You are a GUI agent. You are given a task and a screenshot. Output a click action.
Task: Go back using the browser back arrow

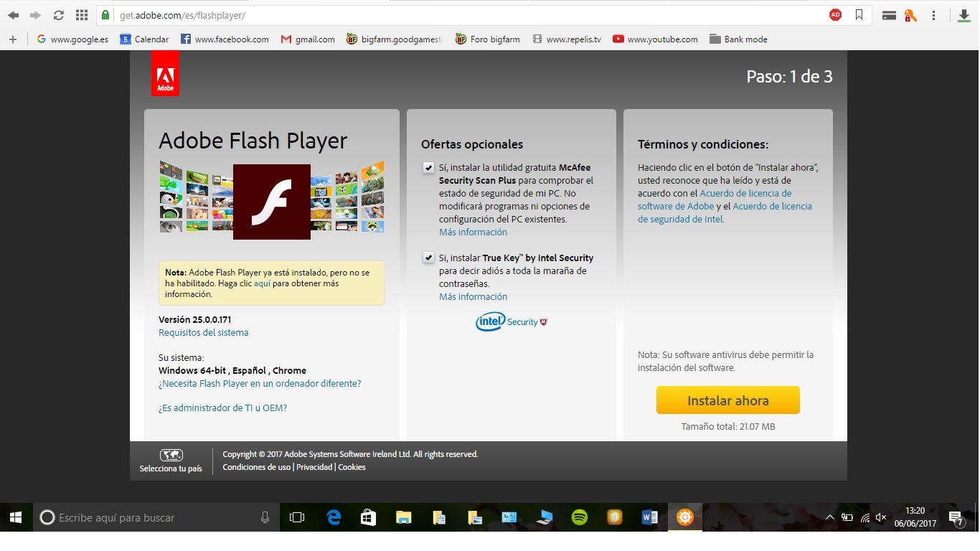click(13, 15)
